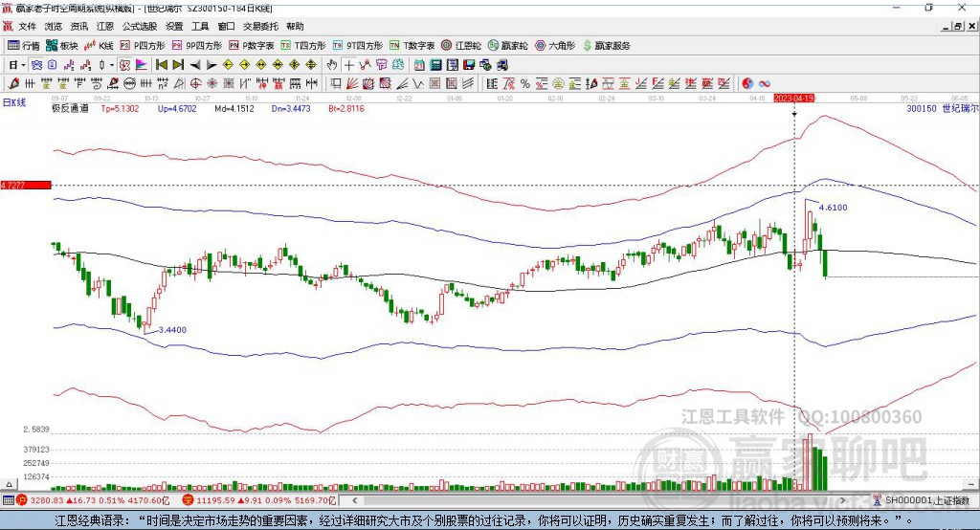The height and width of the screenshot is (530, 980).
Task: Open the 文件 menu
Action: click(x=28, y=26)
